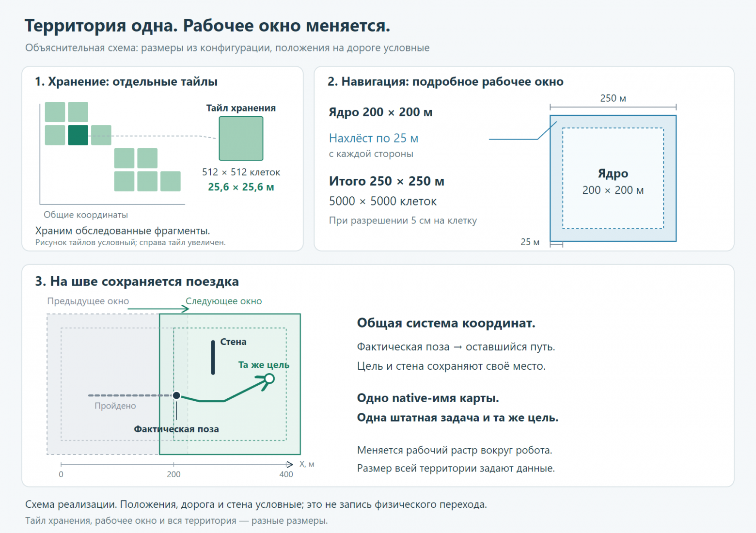Screen dimensions: 756x533
Task: Click the note "Рисунок тайлов условный; справа тайл увеличен."
Action: [x=130, y=242]
